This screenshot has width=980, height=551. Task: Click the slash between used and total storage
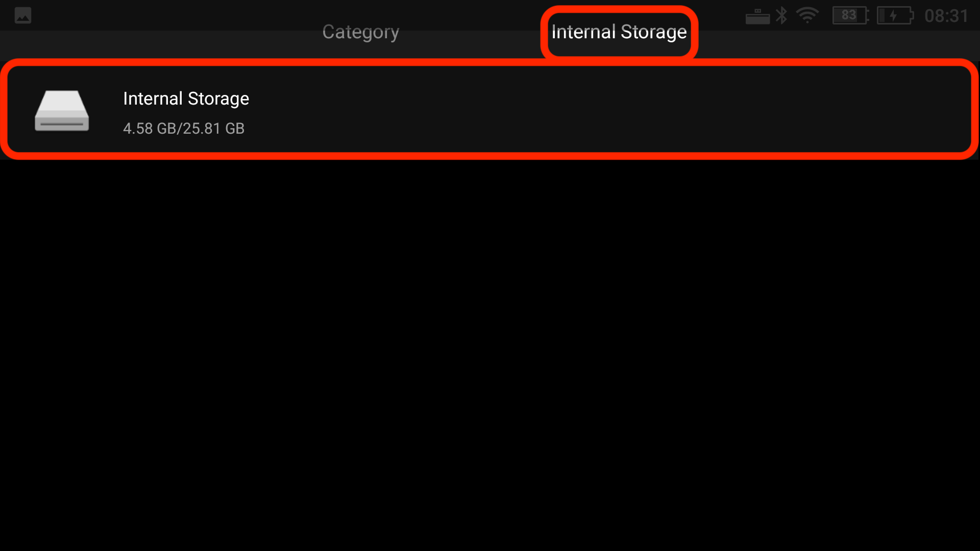tap(179, 129)
